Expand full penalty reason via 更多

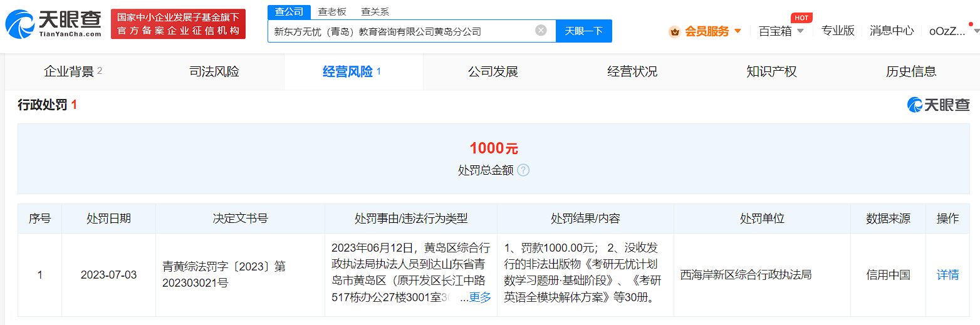click(480, 297)
